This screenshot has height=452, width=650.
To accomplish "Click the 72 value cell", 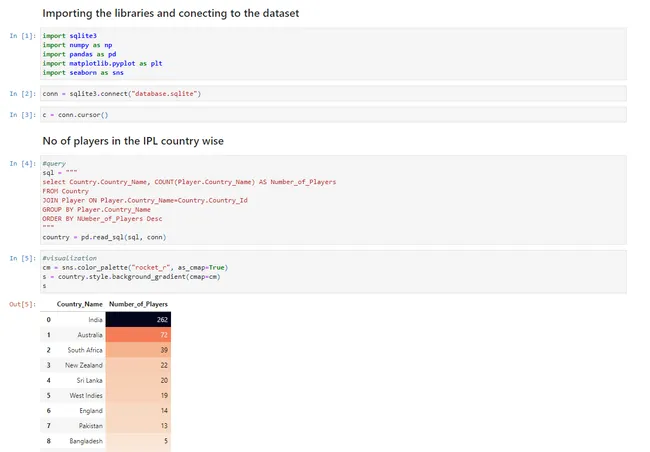I will coord(138,335).
